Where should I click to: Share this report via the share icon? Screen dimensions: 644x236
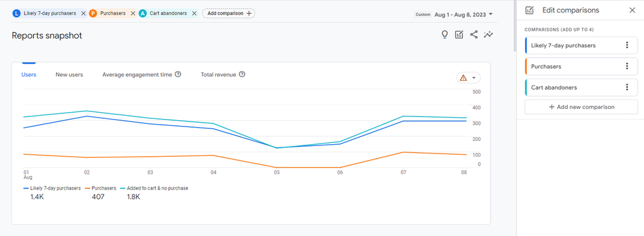(x=474, y=35)
